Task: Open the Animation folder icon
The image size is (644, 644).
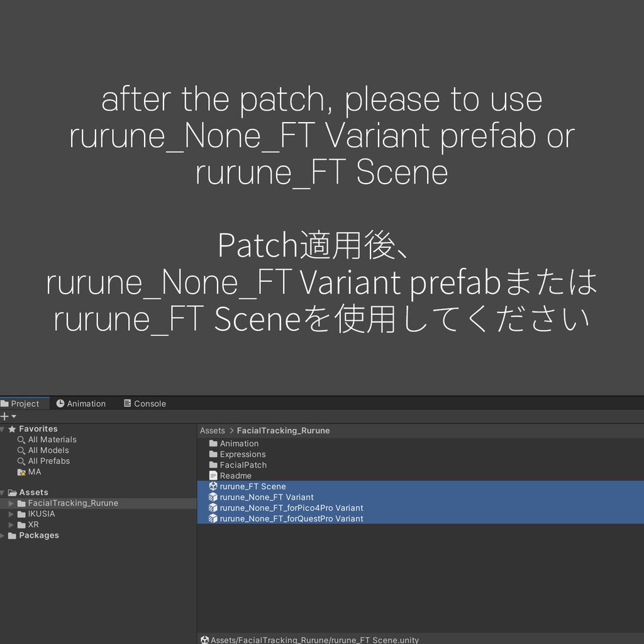Action: click(214, 443)
